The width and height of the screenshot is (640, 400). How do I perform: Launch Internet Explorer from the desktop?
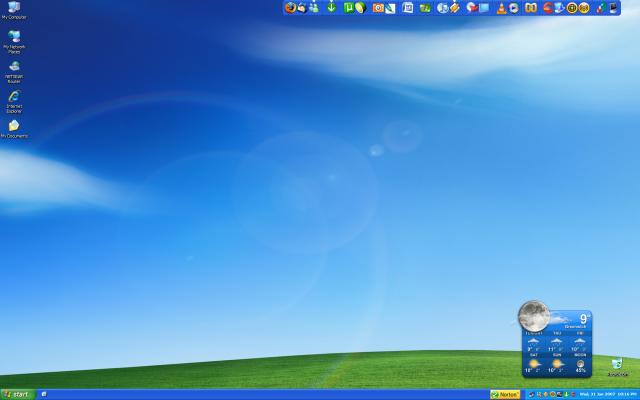point(14,101)
